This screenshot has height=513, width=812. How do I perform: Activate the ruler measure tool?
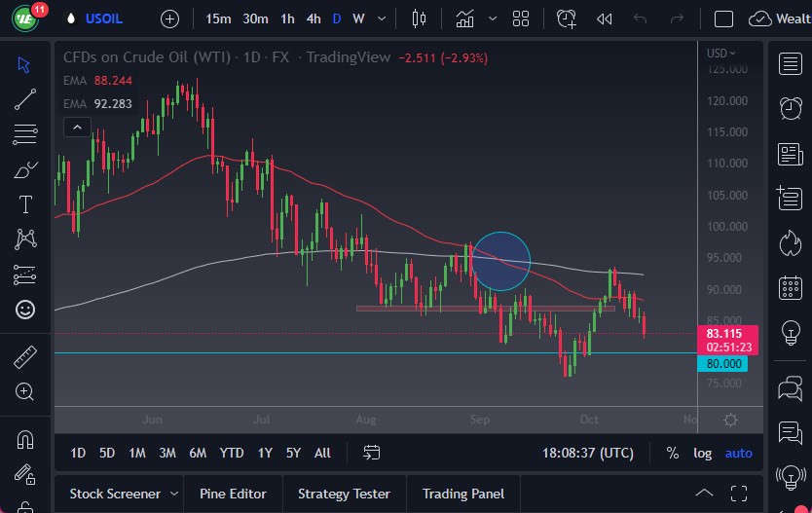tap(25, 357)
